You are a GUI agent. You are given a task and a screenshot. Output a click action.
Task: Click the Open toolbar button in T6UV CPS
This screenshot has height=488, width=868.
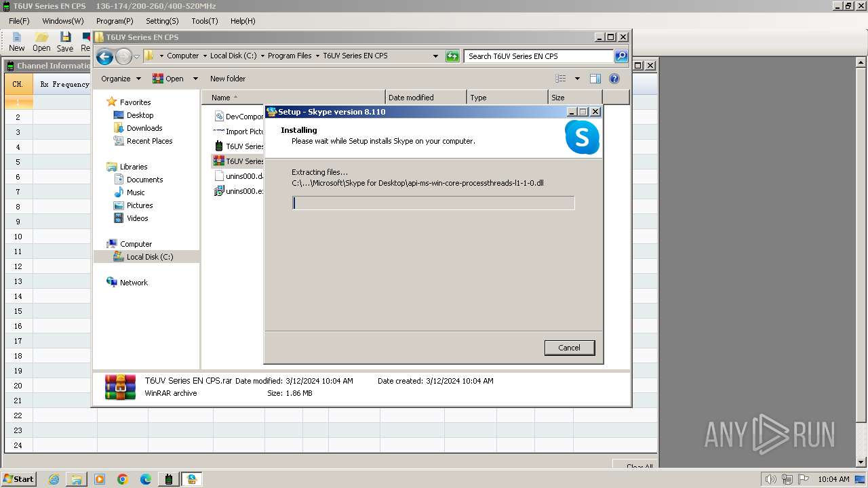(x=41, y=42)
